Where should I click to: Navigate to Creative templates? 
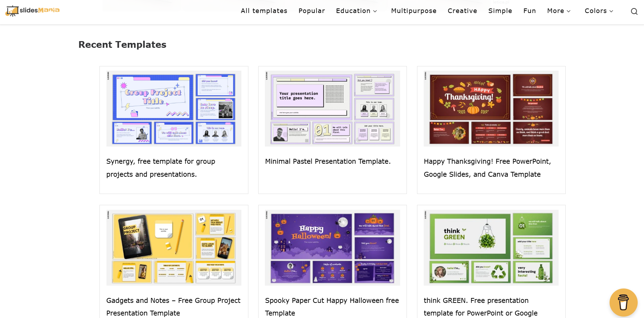point(462,11)
